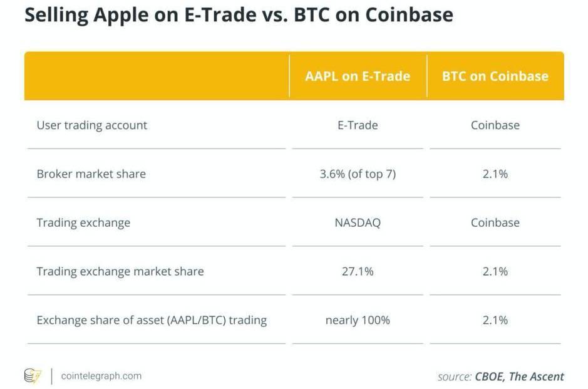Click 2.1% in the Exchange share of asset row
Viewport: 588px width, 389px height.
pyautogui.click(x=495, y=321)
